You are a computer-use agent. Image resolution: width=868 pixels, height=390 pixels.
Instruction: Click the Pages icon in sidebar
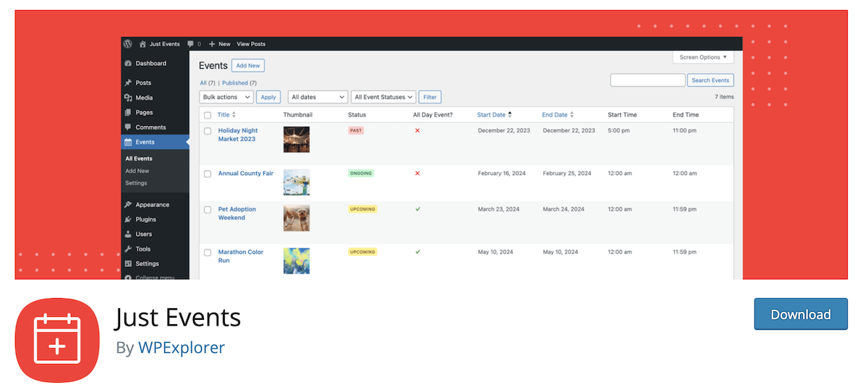click(x=128, y=112)
